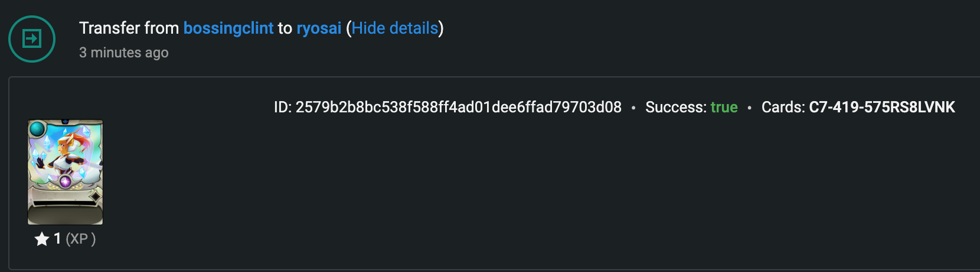Image resolution: width=980 pixels, height=272 pixels.
Task: Click the Transfer from heading text
Action: tap(129, 28)
